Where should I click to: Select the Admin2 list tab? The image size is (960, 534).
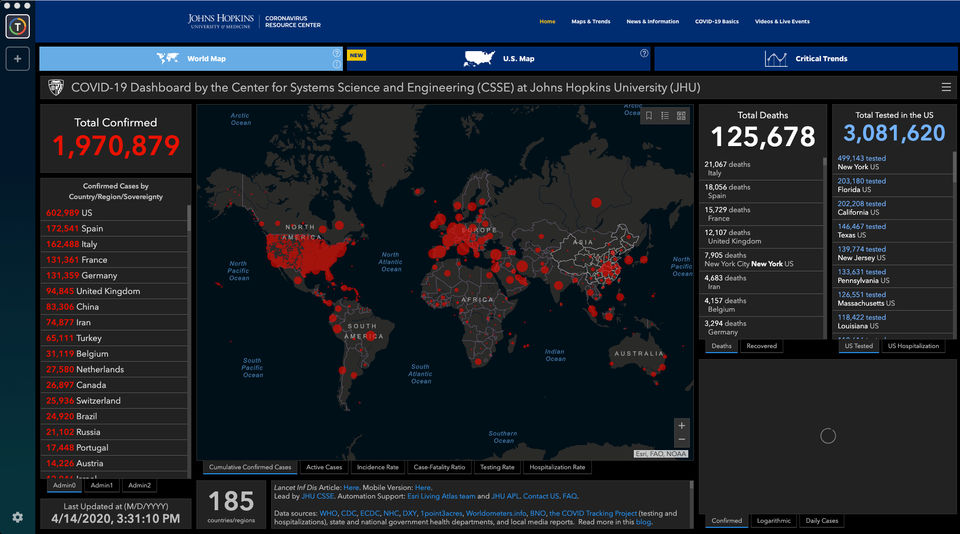(x=140, y=486)
